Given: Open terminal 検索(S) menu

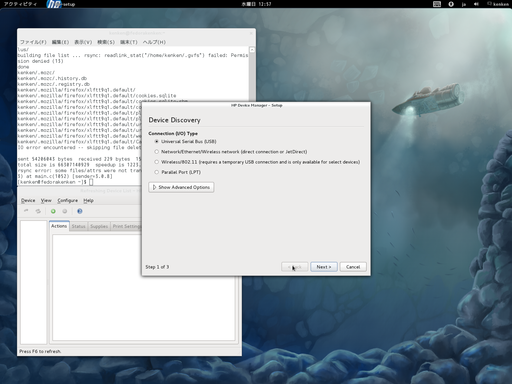Looking at the screenshot, I should tap(106, 42).
